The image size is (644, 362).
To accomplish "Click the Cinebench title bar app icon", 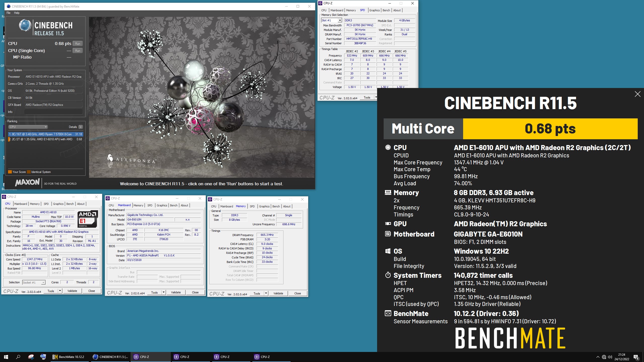I will tap(9, 6).
